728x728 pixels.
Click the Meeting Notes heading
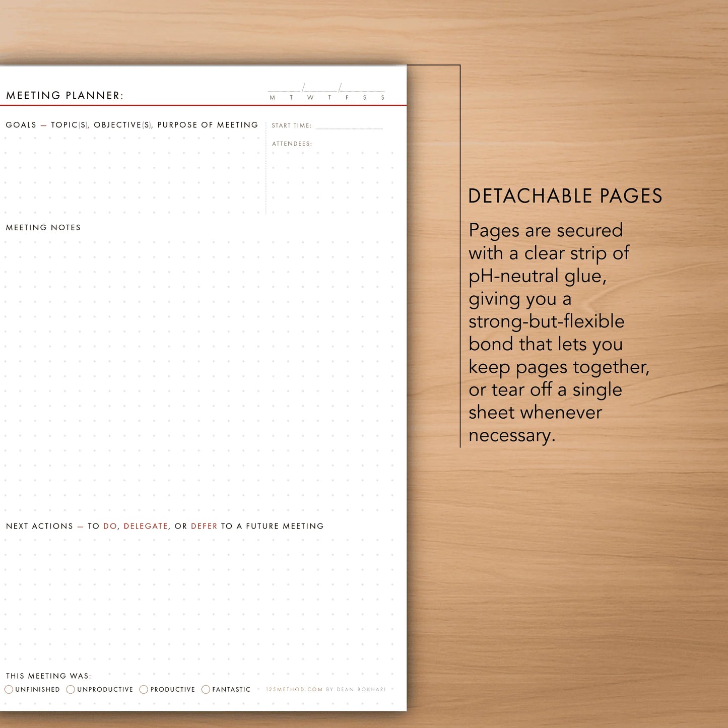[43, 228]
